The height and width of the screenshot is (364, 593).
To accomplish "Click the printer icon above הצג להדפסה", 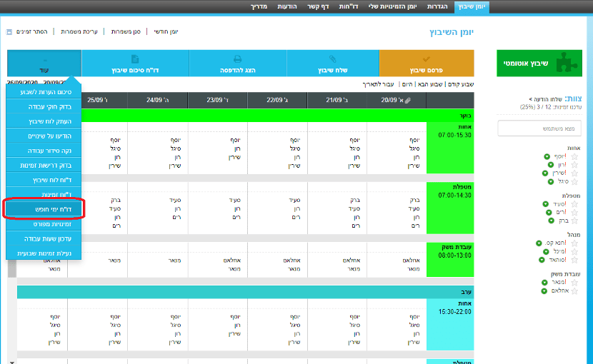I will pyautogui.click(x=237, y=59).
